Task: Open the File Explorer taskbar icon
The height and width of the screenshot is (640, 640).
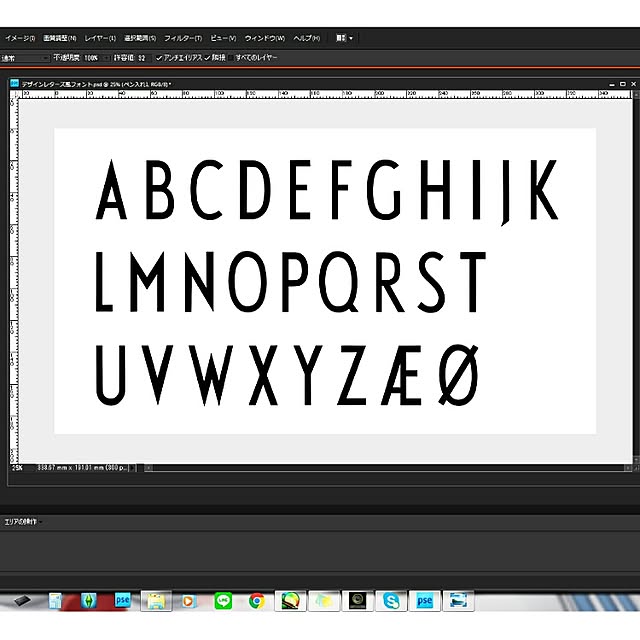Action: coord(156,601)
